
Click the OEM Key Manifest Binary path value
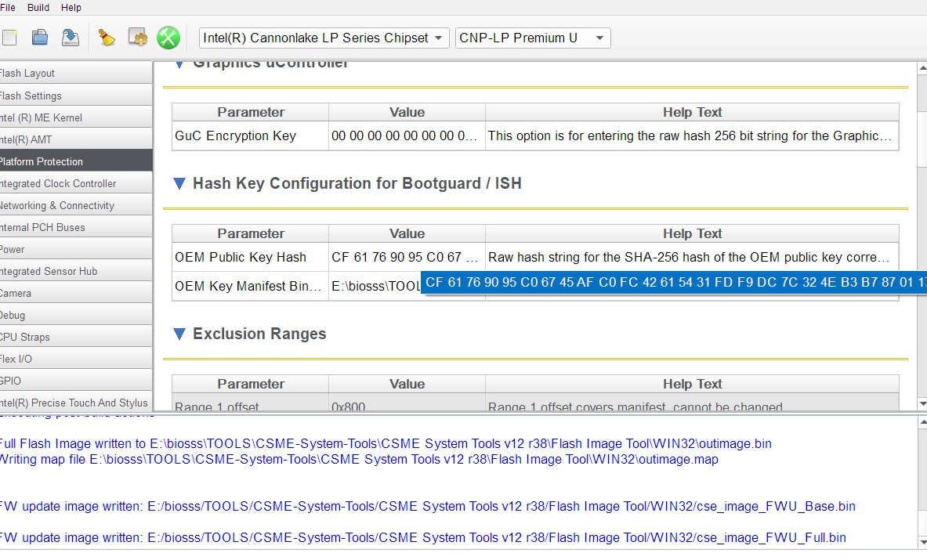375,287
